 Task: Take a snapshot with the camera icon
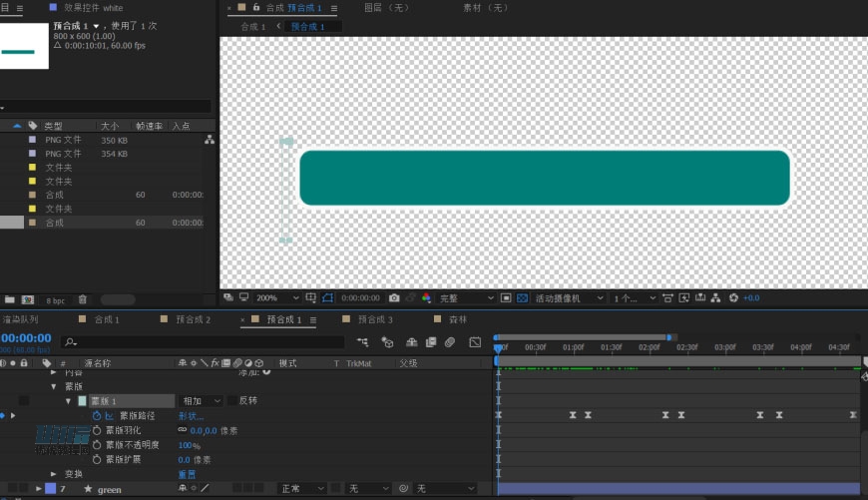395,298
